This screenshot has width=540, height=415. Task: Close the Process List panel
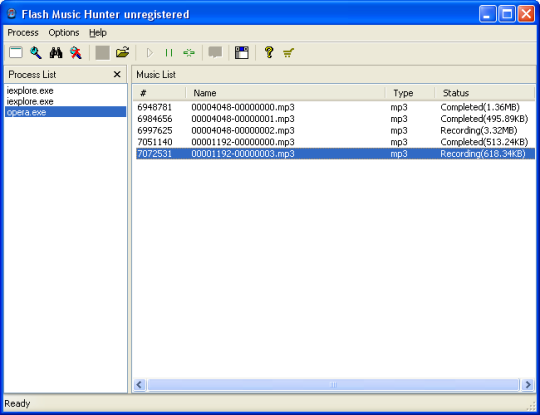click(x=117, y=74)
